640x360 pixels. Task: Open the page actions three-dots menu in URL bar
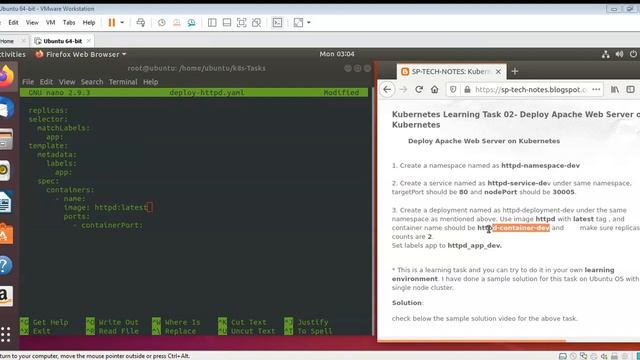coord(596,89)
